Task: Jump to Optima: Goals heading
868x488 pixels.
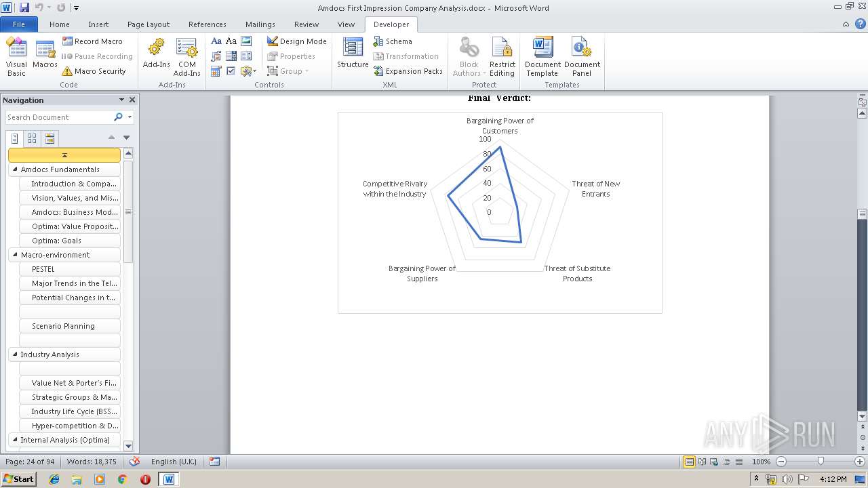Action: pos(70,241)
